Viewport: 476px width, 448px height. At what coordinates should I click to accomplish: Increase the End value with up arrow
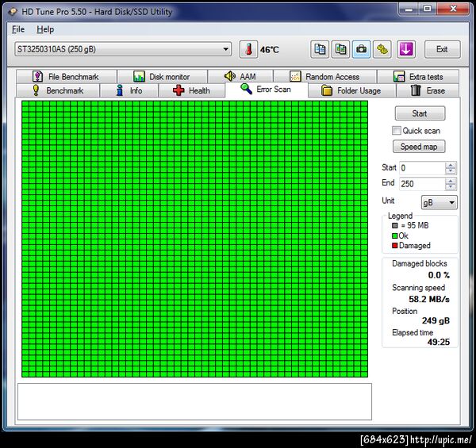coord(451,181)
